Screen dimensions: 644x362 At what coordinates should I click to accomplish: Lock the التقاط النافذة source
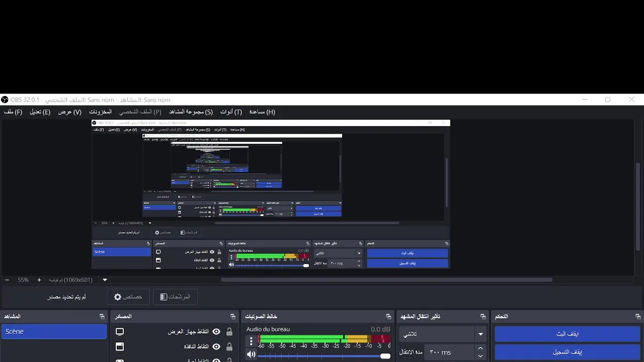[x=229, y=346]
